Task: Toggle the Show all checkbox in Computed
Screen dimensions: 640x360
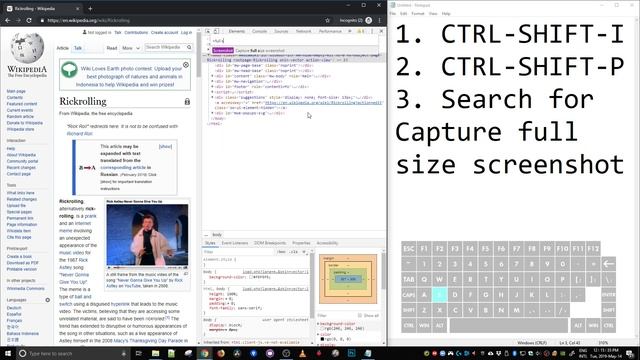Action: click(360, 316)
